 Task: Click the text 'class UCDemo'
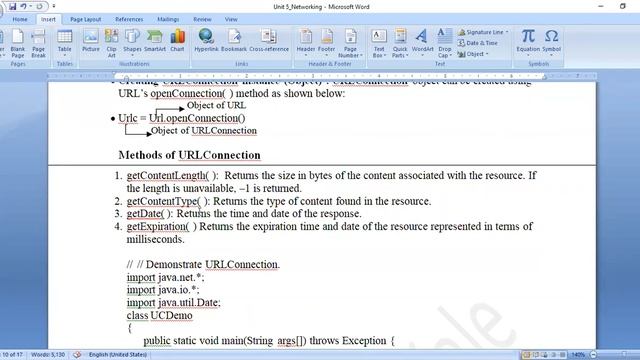[x=159, y=316]
